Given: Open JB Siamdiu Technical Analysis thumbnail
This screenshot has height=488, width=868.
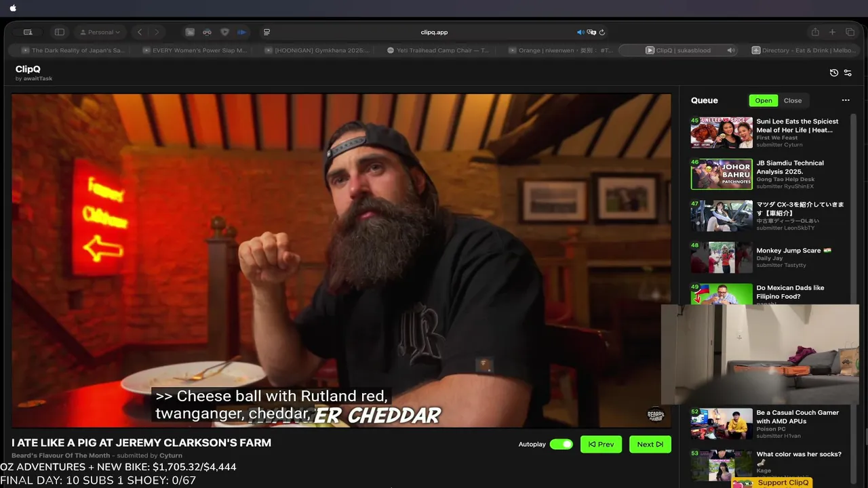Looking at the screenshot, I should [x=722, y=174].
